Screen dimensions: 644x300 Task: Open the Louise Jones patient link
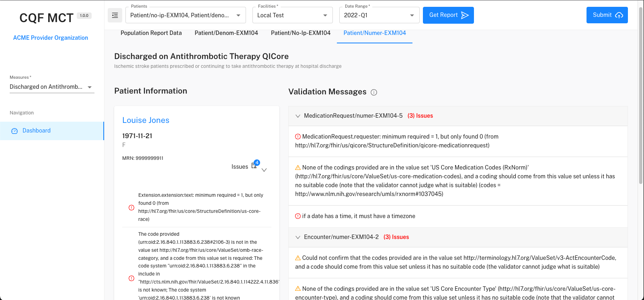click(x=146, y=120)
